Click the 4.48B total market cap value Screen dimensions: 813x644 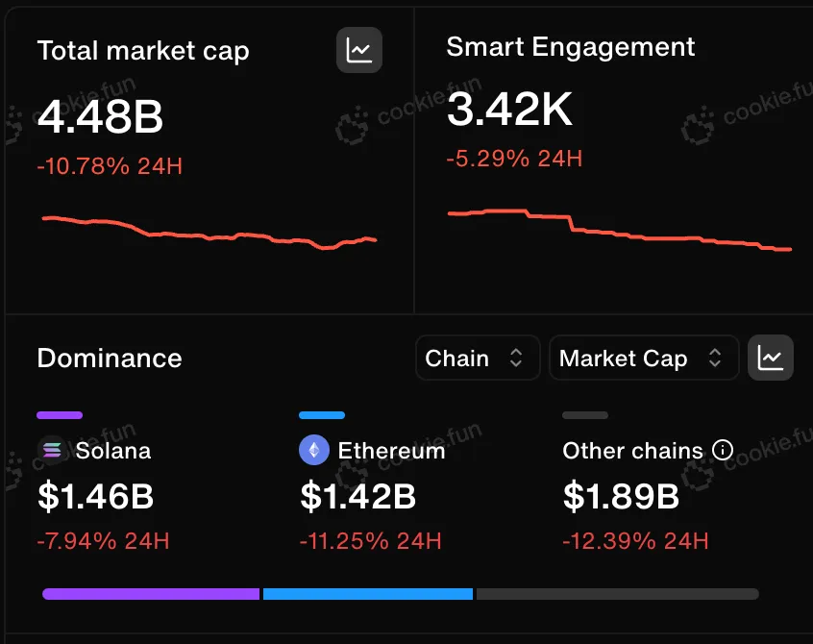click(x=101, y=117)
